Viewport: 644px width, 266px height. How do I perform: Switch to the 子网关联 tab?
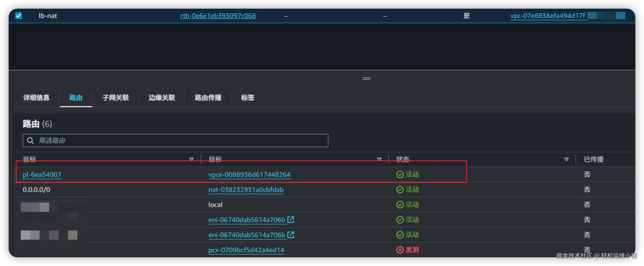point(115,97)
